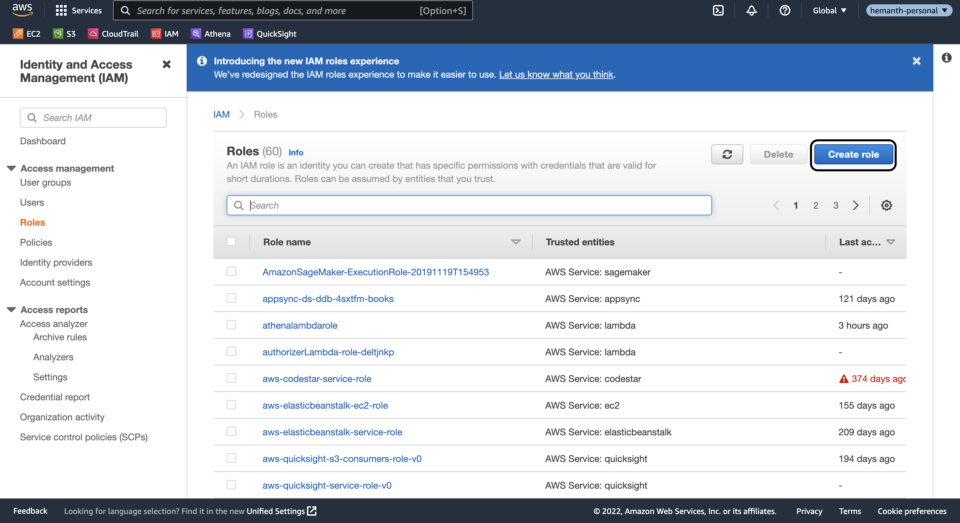Click the Delete button
Viewport: 960px width, 523px height.
(x=778, y=154)
